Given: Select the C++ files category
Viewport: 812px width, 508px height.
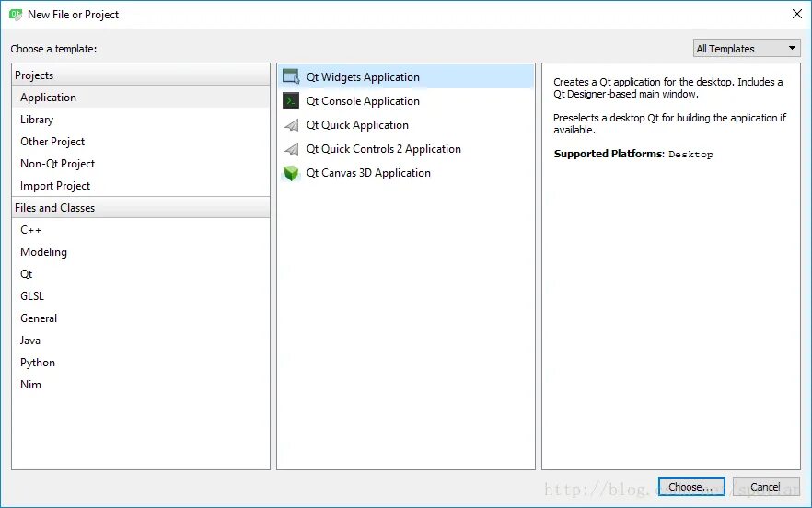Looking at the screenshot, I should point(141,230).
